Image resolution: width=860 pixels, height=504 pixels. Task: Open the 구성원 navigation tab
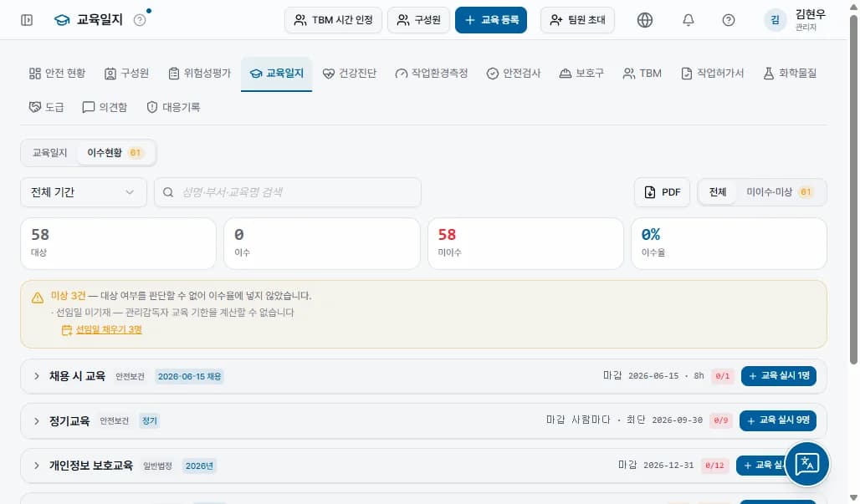(126, 74)
